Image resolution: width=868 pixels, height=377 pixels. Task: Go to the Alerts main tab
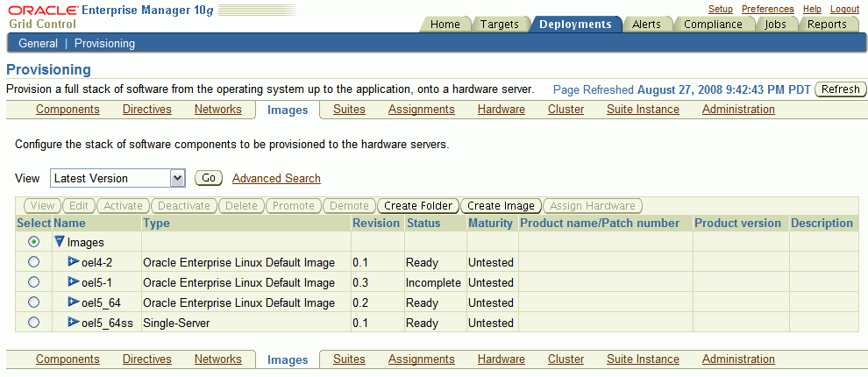(646, 25)
